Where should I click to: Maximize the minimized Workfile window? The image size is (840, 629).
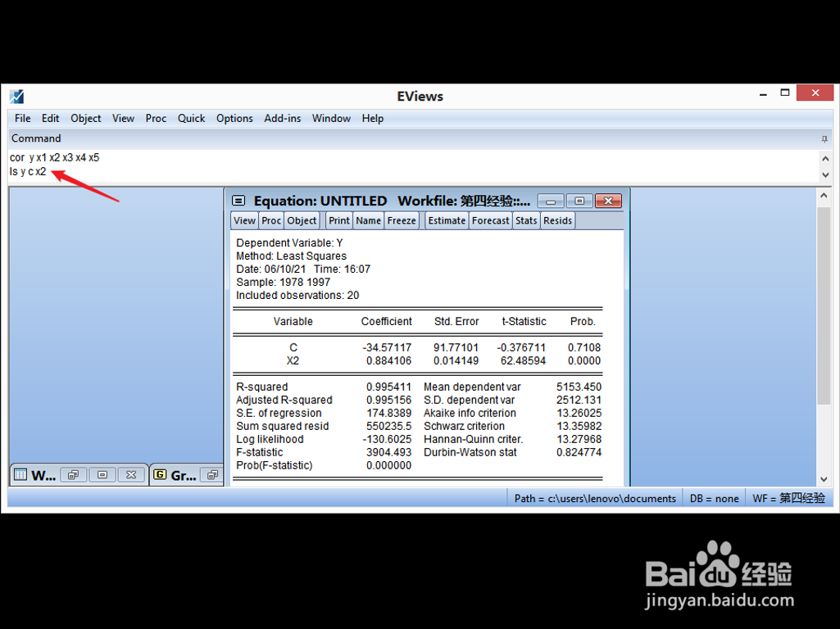click(102, 475)
